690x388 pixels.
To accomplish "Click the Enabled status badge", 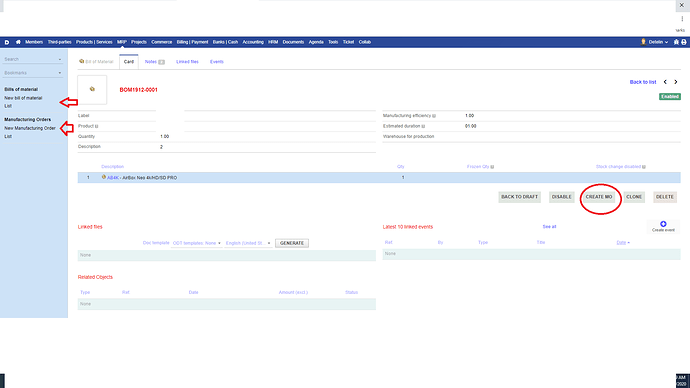I will point(670,96).
